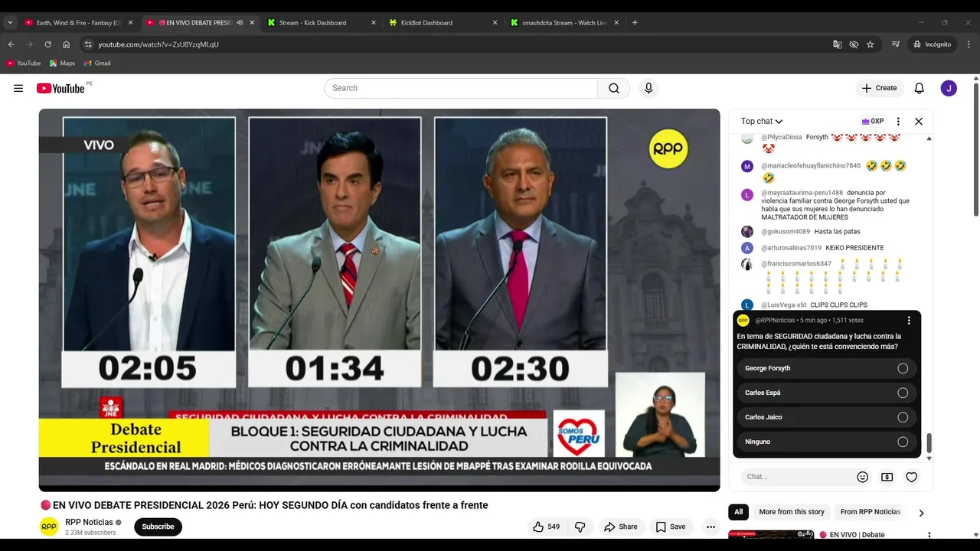This screenshot has height=551, width=980.
Task: Open the 0XP points badge in chat
Action: click(873, 121)
